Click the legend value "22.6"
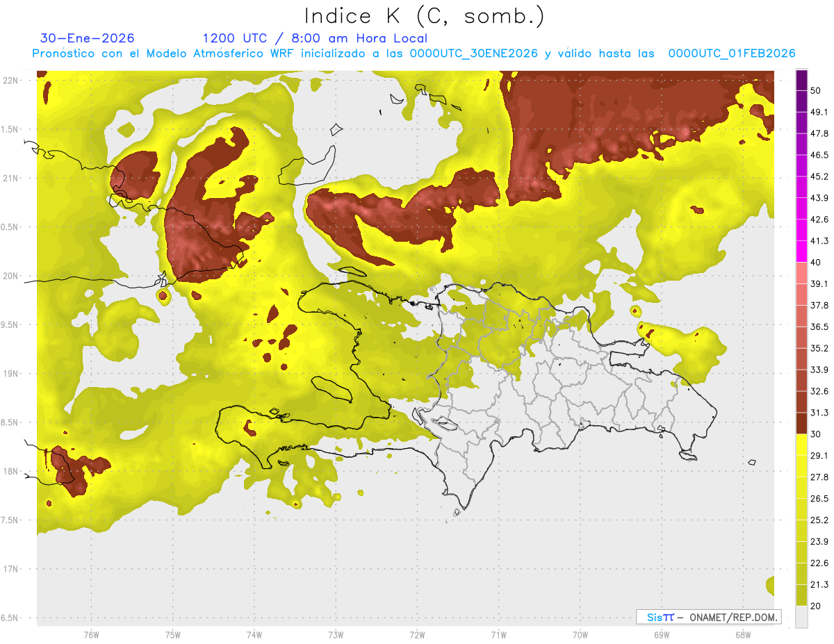The image size is (834, 644). click(819, 563)
